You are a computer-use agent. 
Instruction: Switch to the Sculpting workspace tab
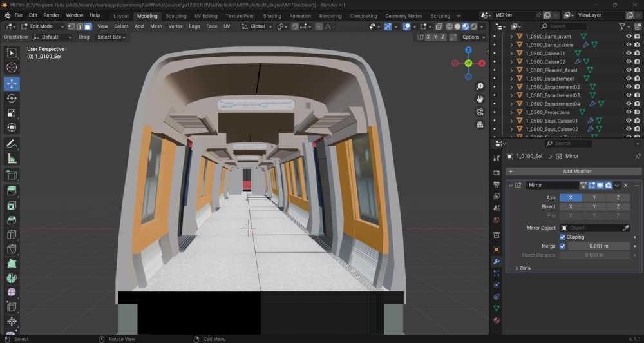click(x=176, y=16)
